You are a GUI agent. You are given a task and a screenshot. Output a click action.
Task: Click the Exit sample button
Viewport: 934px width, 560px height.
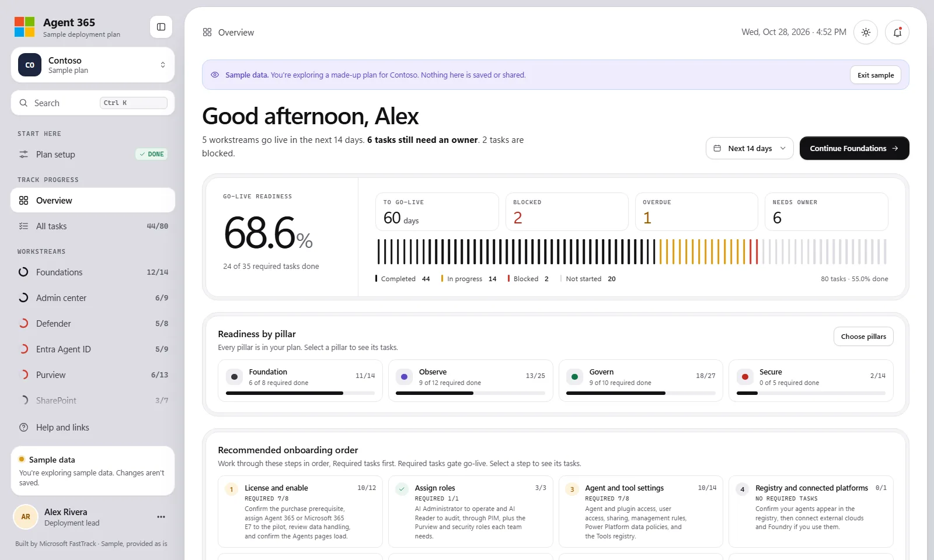pyautogui.click(x=876, y=75)
